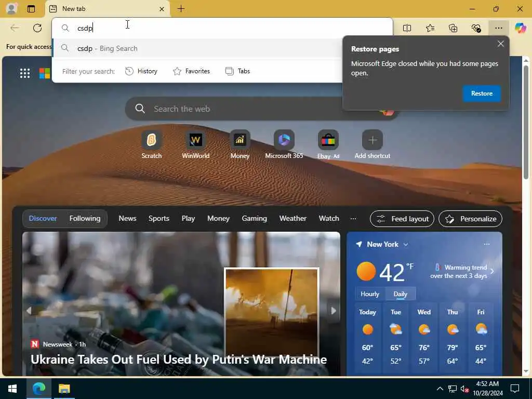Open the tab actions menu icon
Viewport: 532px width, 399px height.
tap(31, 9)
